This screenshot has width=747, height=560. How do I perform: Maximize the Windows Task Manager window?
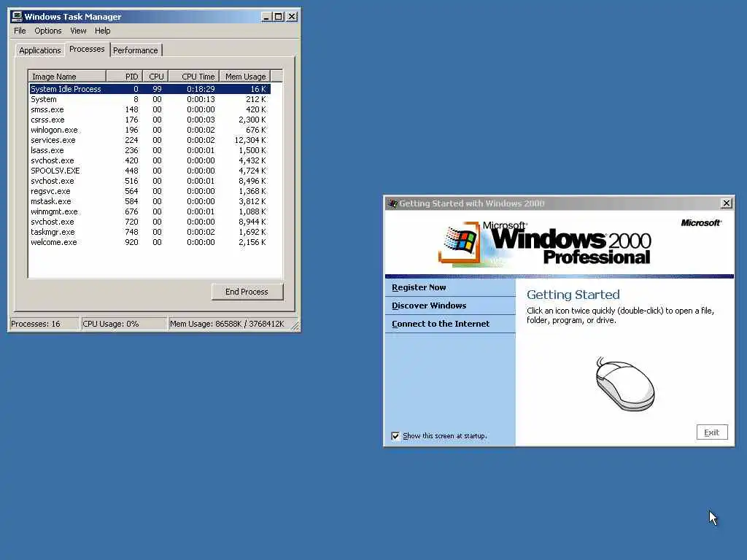pos(278,17)
